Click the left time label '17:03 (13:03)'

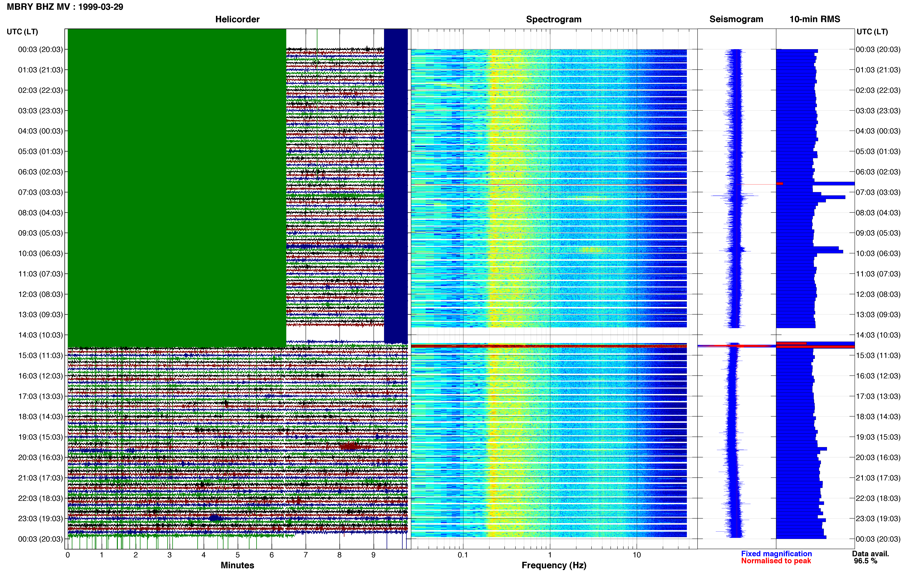pos(40,396)
